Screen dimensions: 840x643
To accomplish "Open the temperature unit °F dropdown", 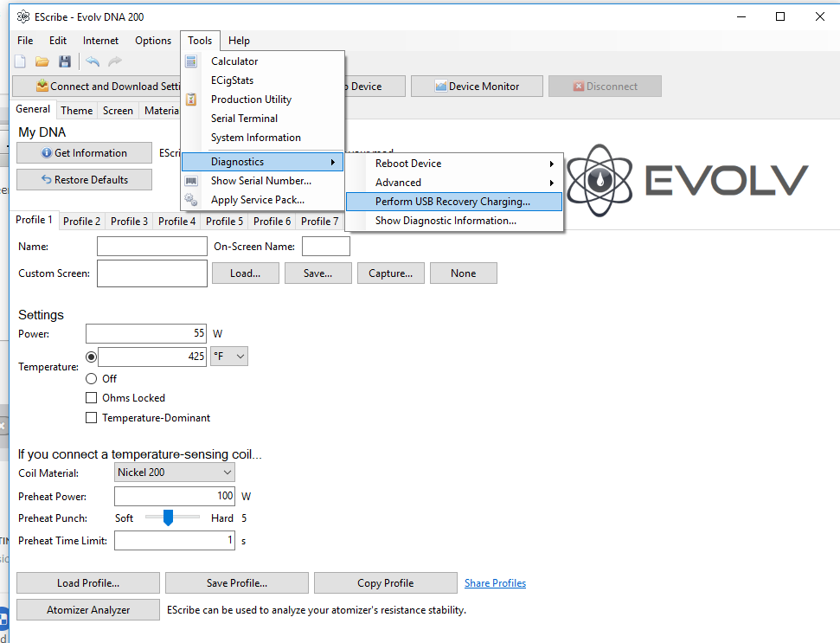I will point(229,357).
